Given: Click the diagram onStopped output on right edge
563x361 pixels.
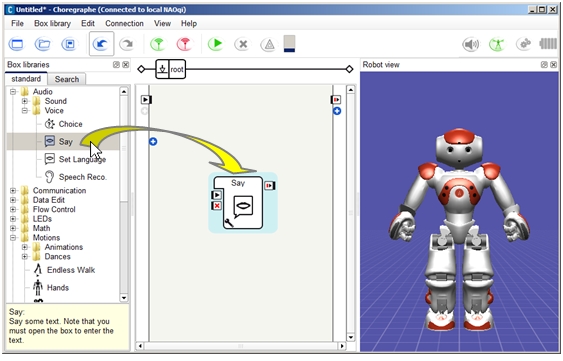Looking at the screenshot, I should (336, 99).
